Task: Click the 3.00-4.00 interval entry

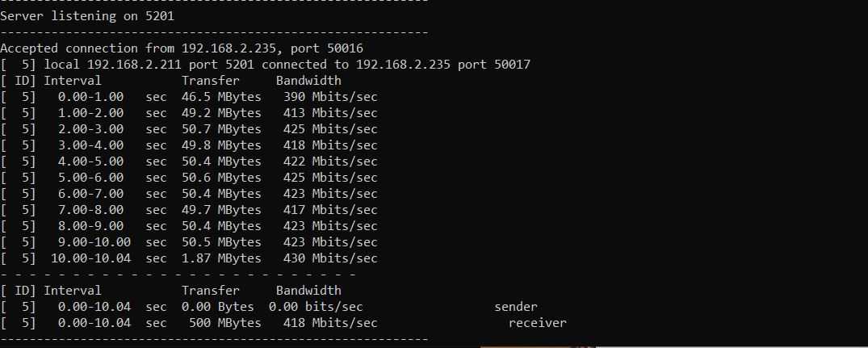Action: (90, 145)
